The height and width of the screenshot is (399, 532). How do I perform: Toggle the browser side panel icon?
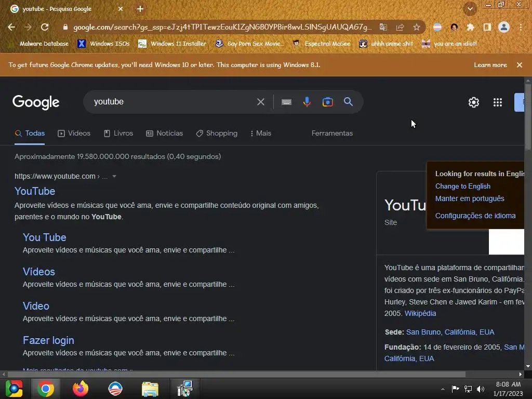[x=487, y=27]
